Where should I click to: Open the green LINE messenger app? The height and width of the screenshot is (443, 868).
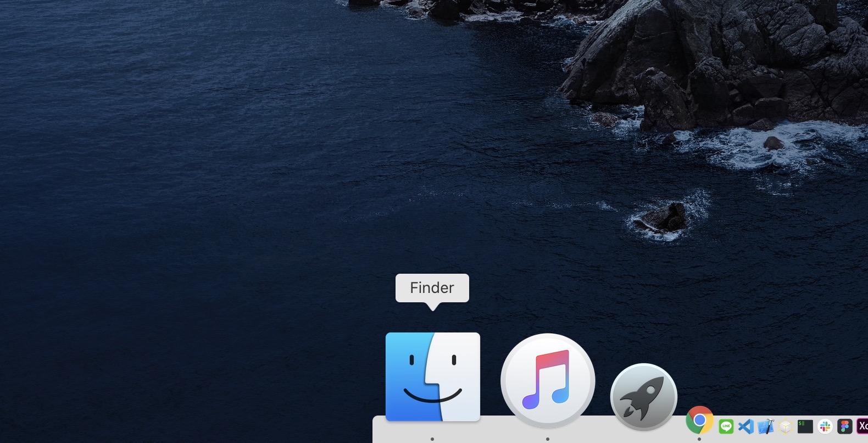(x=726, y=426)
